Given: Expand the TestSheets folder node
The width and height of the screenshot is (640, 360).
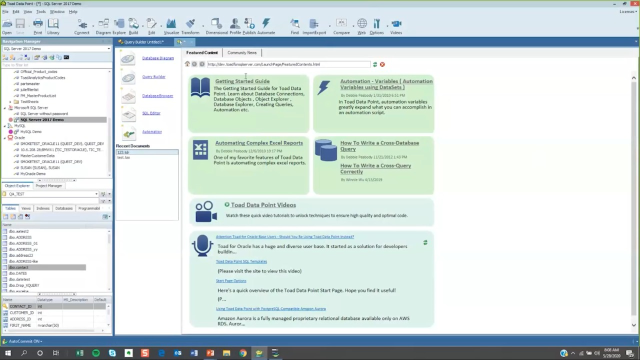Looking at the screenshot, I should 11,102.
